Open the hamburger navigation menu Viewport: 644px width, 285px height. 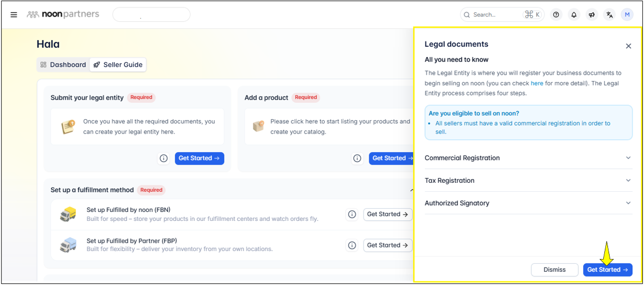(14, 15)
